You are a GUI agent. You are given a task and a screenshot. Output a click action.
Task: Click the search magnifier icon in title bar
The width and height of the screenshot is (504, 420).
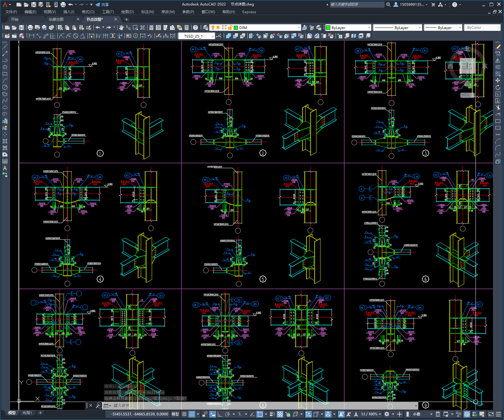(x=388, y=5)
